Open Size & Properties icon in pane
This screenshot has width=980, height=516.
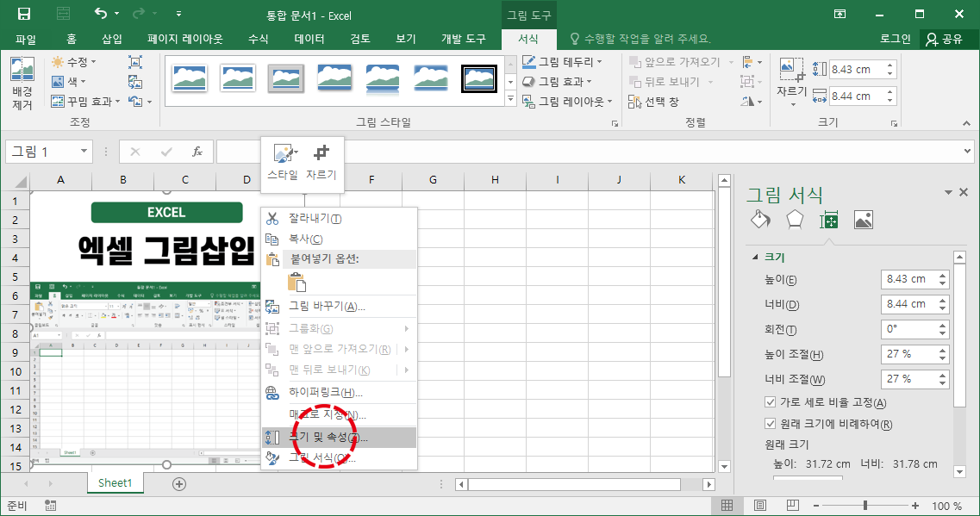click(829, 220)
